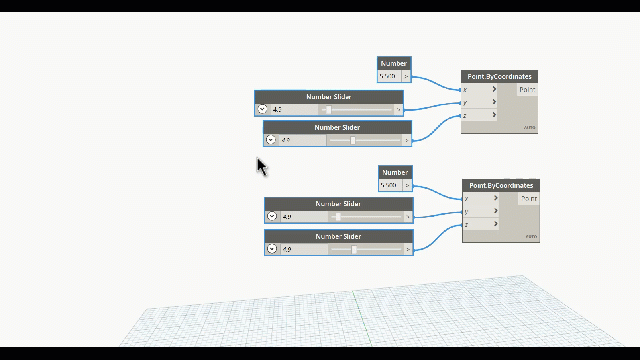The height and width of the screenshot is (360, 640).
Task: Click Point output port of upper Point.ByCoordinates
Action: coord(527,89)
